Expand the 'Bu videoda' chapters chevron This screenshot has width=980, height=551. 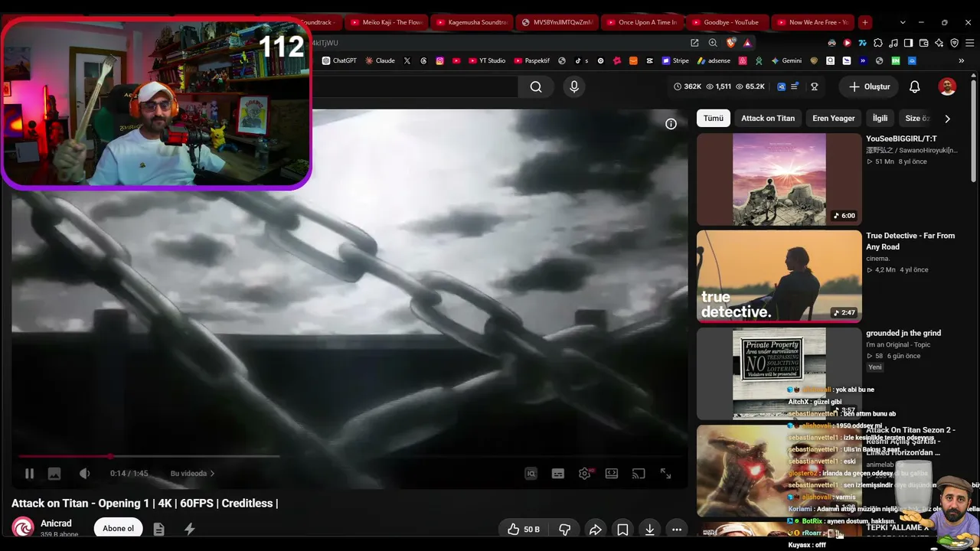[212, 474]
